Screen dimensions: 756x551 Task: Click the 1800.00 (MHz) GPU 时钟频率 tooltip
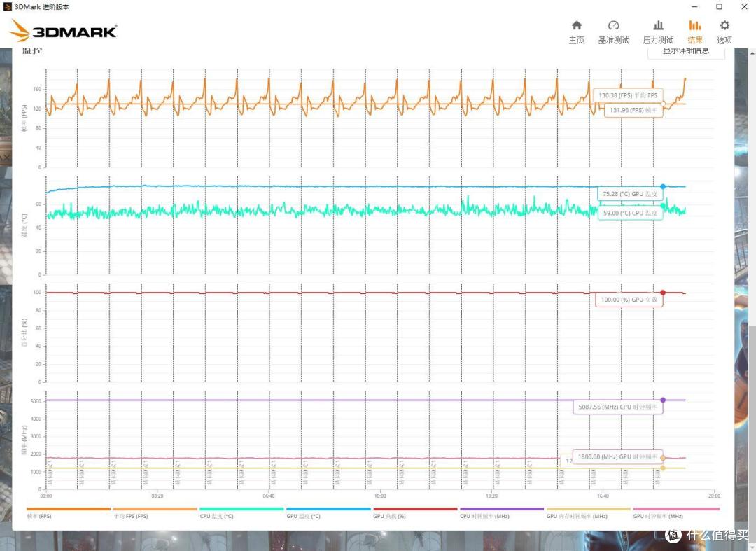pyautogui.click(x=617, y=457)
